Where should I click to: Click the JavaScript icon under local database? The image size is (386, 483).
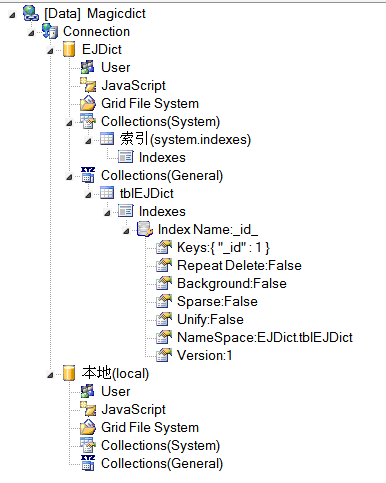coord(88,409)
